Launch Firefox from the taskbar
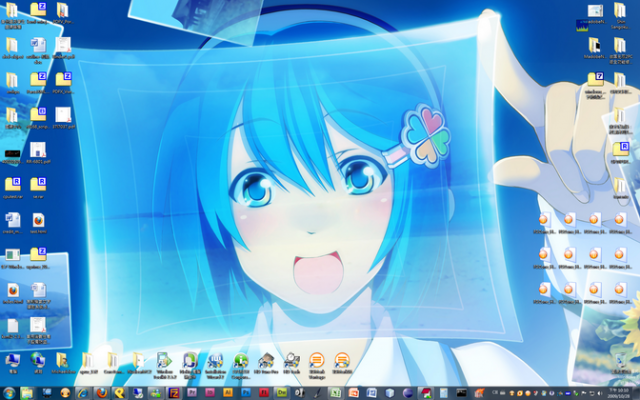640x400 pixels. [x=102, y=393]
